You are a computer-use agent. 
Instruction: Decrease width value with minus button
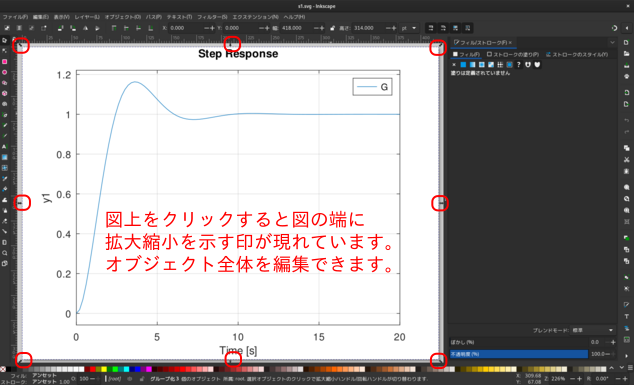click(x=316, y=28)
